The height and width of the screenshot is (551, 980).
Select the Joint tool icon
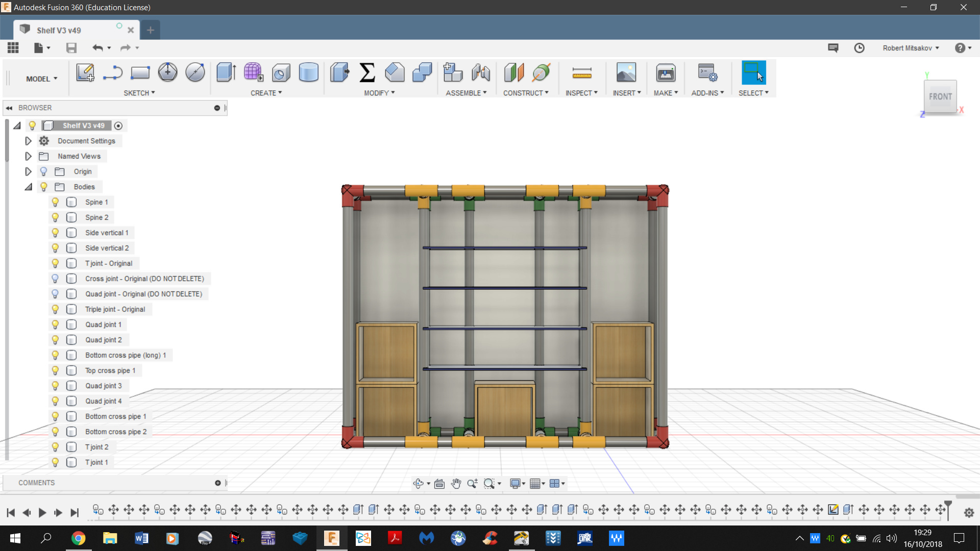coord(481,72)
